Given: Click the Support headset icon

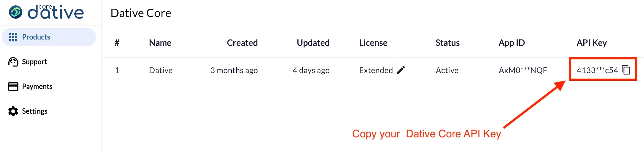Looking at the screenshot, I should [13, 62].
